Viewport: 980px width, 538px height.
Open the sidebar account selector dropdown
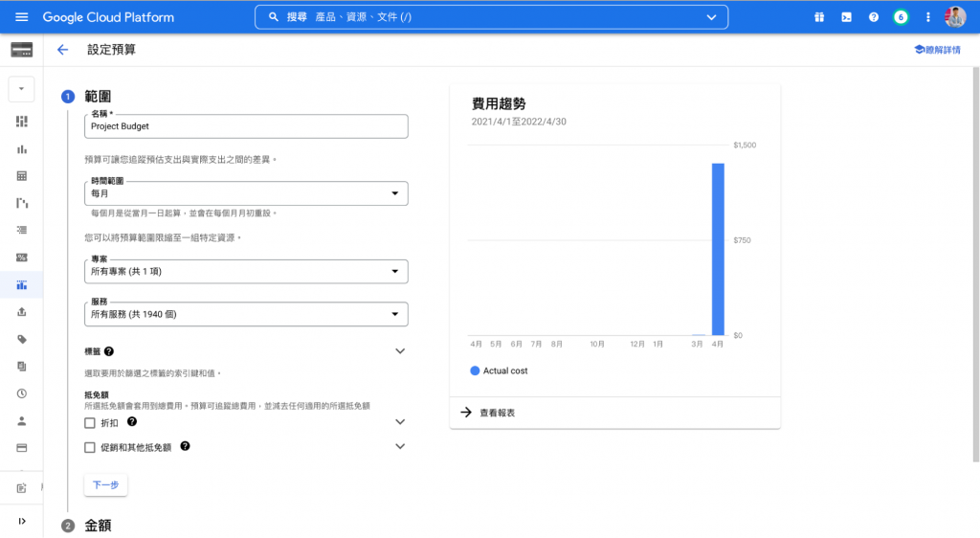click(21, 89)
